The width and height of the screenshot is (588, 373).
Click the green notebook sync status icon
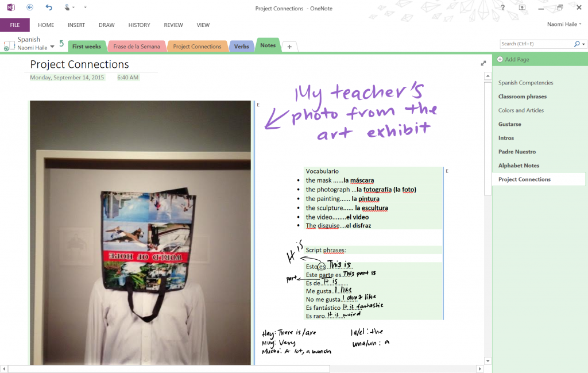(x=7, y=49)
